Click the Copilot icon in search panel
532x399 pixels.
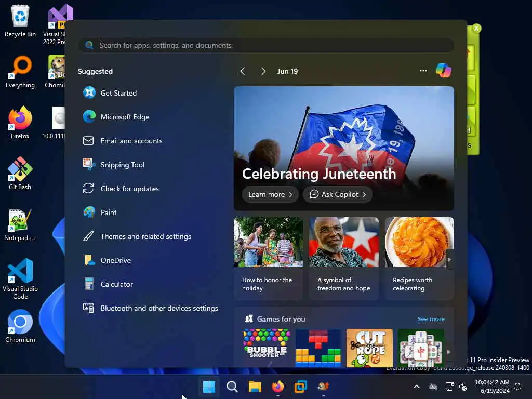coord(444,71)
